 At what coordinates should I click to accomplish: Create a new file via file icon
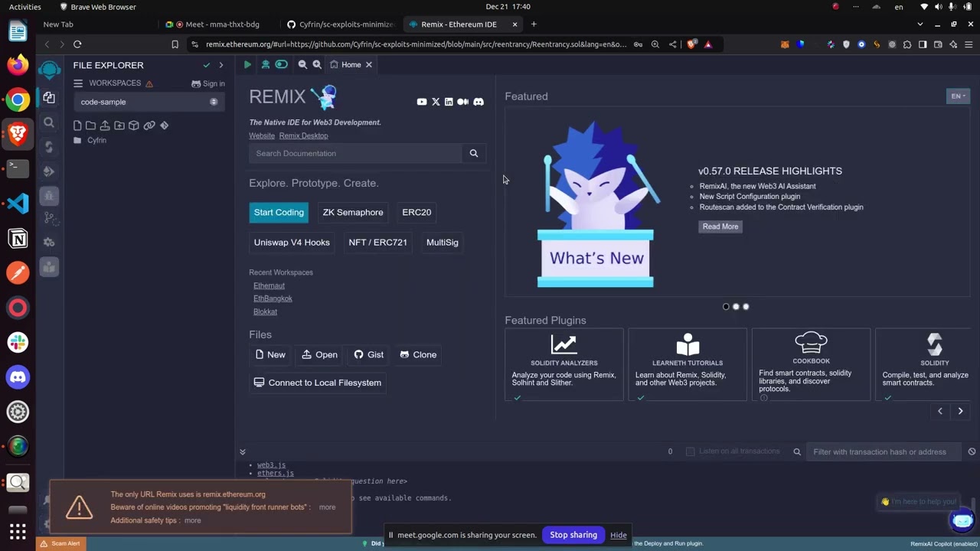[77, 126]
